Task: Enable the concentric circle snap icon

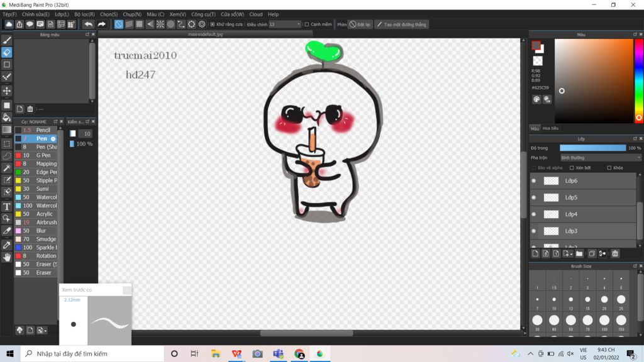Action: pyautogui.click(x=170, y=25)
